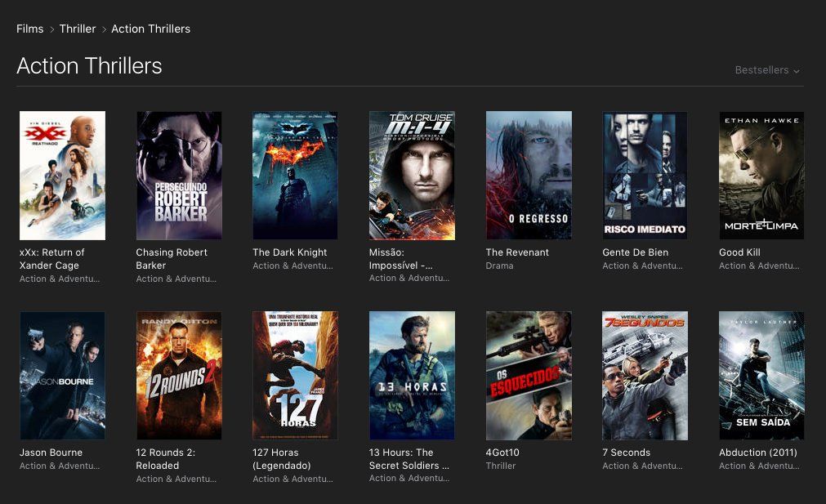Open the O Regresso poster
This screenshot has height=504, width=826.
[529, 176]
